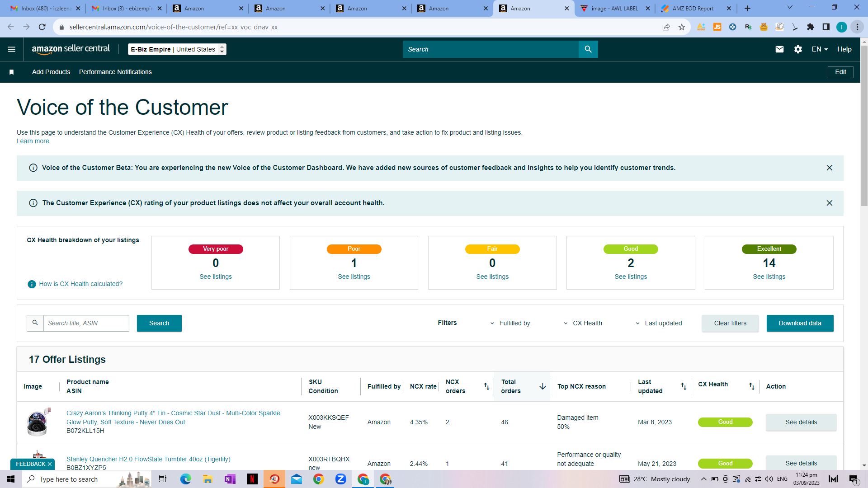Click the Clear filters button
Image resolution: width=868 pixels, height=488 pixels.
click(x=730, y=323)
